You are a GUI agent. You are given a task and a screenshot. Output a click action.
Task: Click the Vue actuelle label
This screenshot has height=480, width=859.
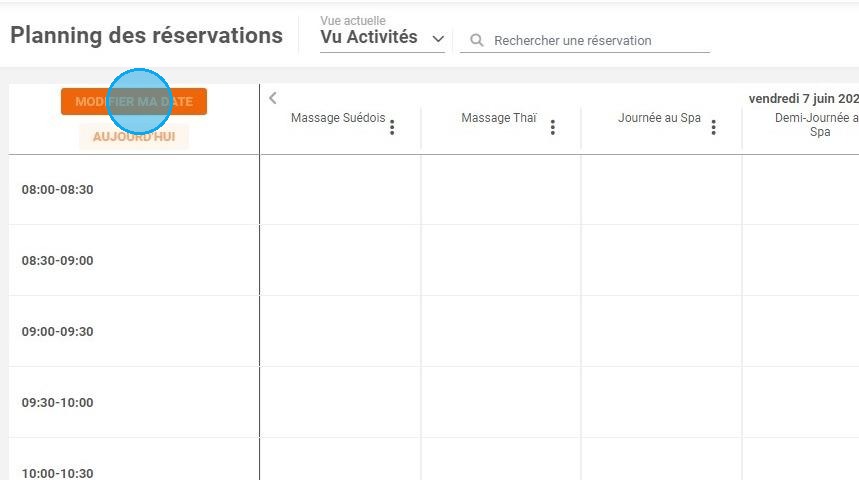click(x=353, y=20)
